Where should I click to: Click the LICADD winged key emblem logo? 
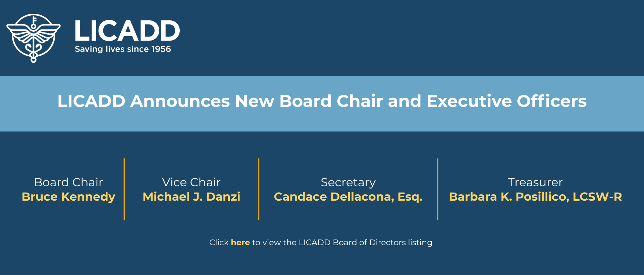34,38
